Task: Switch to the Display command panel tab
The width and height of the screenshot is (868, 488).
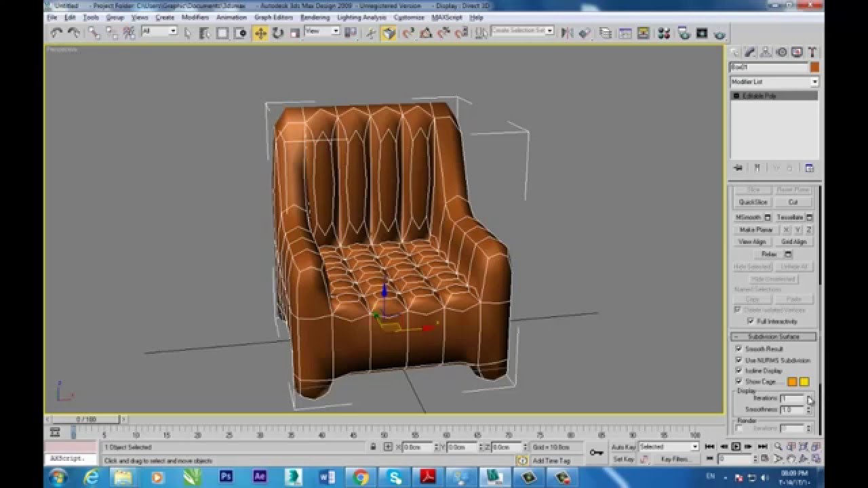Action: (797, 52)
